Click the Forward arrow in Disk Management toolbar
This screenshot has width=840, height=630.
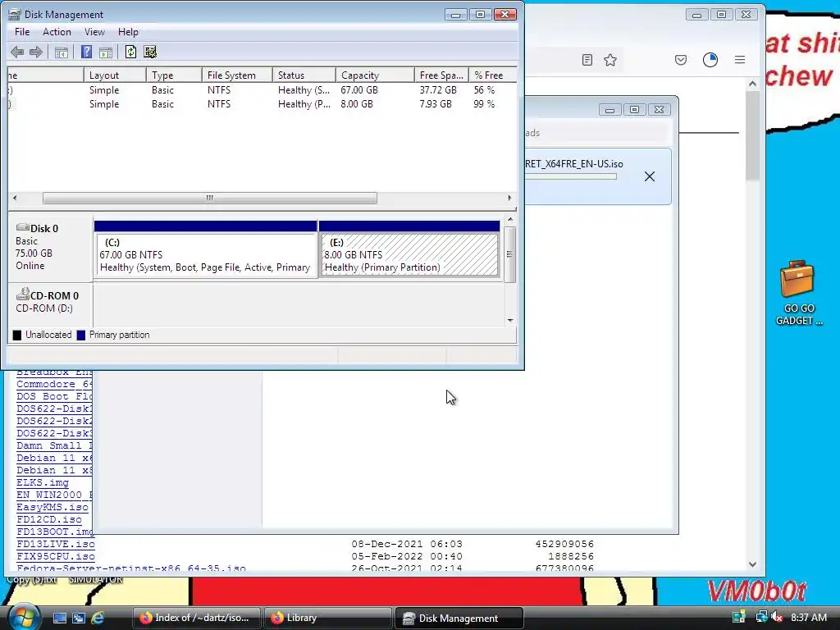[x=36, y=52]
